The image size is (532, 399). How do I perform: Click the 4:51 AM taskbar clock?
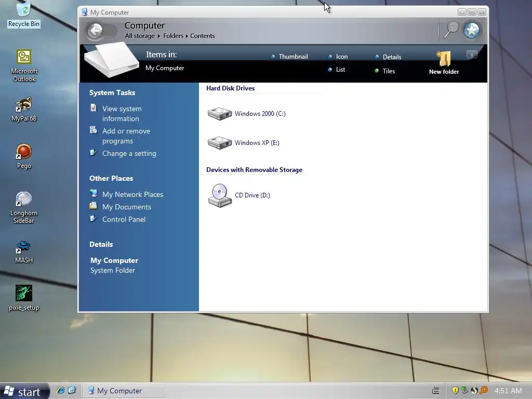[508, 391]
